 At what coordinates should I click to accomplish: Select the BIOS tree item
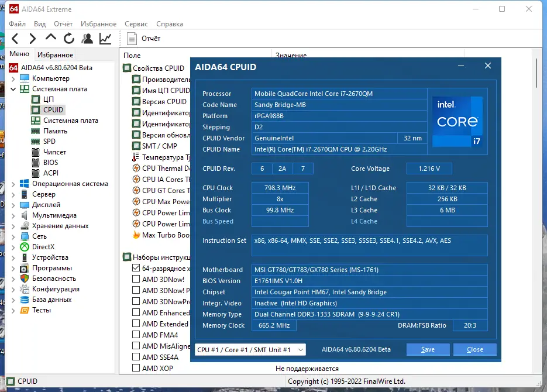(50, 163)
